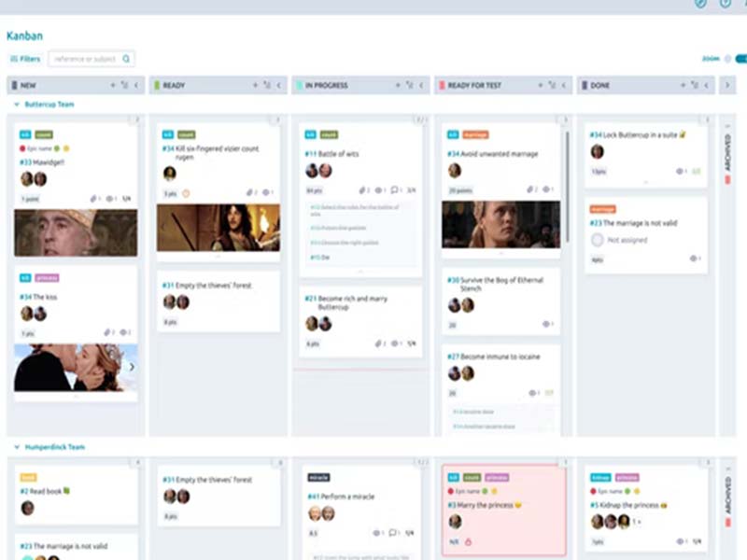Screen dimensions: 747x560
Task: Click the watchers eye on Survive the Bog card
Action: tap(546, 324)
